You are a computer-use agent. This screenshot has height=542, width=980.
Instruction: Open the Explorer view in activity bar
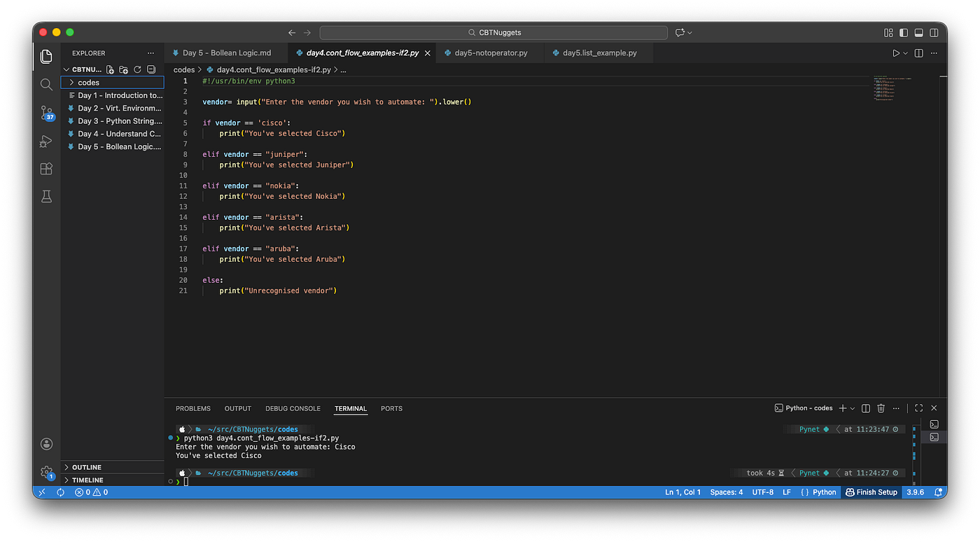(46, 56)
